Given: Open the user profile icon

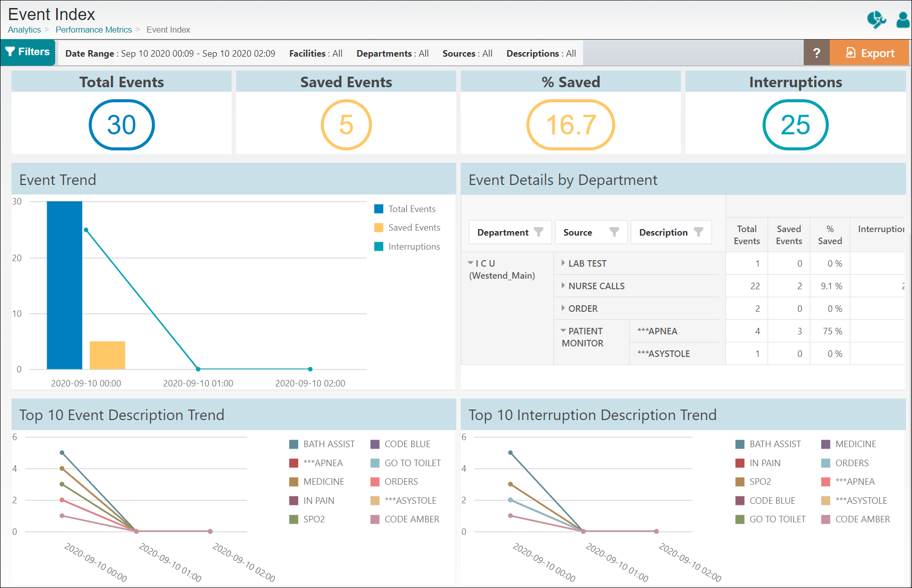Looking at the screenshot, I should (x=903, y=20).
